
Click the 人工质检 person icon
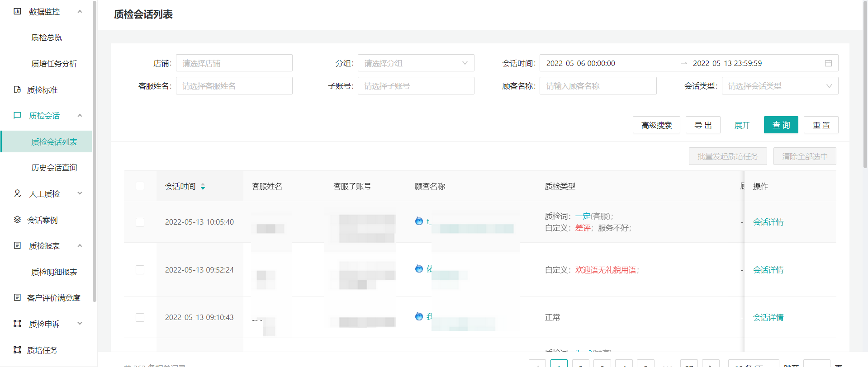click(17, 193)
